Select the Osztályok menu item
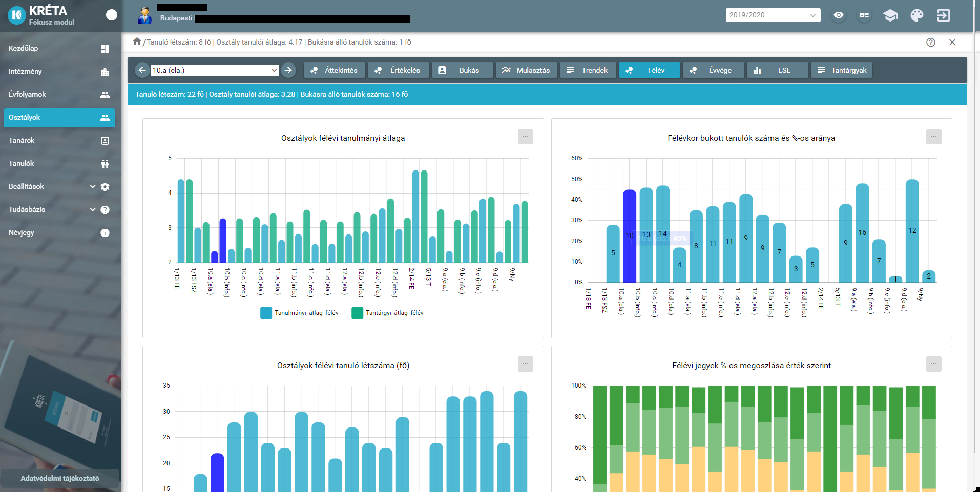The width and height of the screenshot is (980, 492). pyautogui.click(x=59, y=117)
